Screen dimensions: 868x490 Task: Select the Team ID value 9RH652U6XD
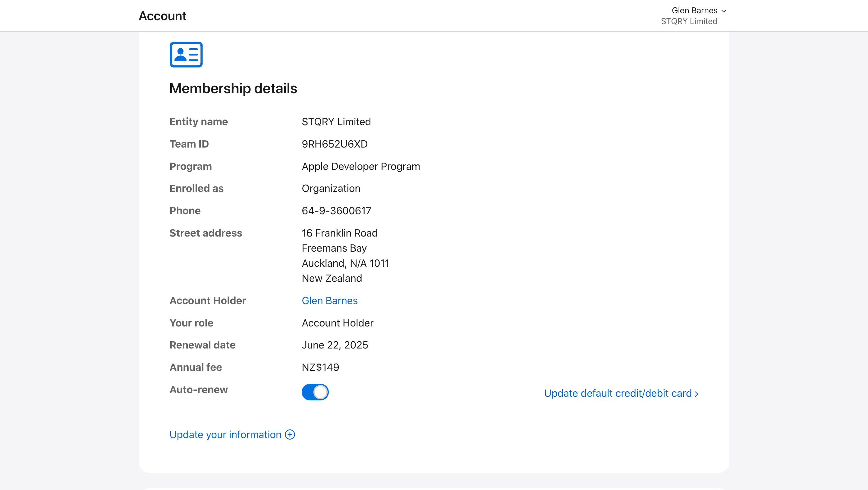[334, 144]
